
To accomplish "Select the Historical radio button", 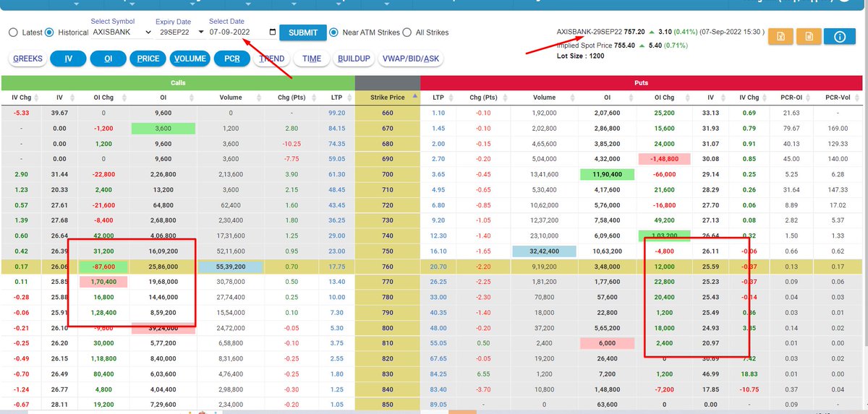I will (49, 33).
